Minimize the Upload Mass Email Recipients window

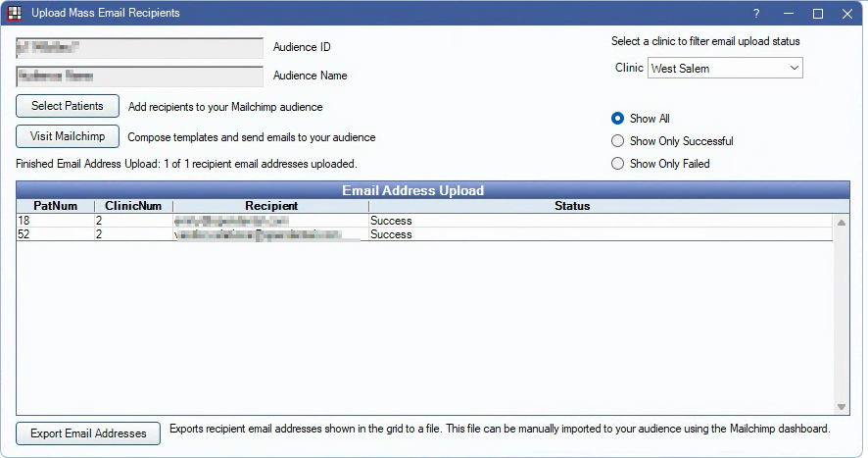pyautogui.click(x=788, y=14)
